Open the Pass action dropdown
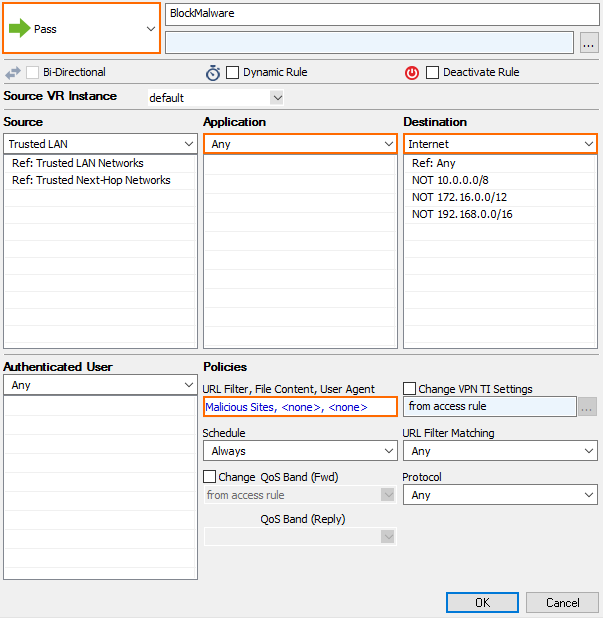603x618 pixels. tap(150, 29)
